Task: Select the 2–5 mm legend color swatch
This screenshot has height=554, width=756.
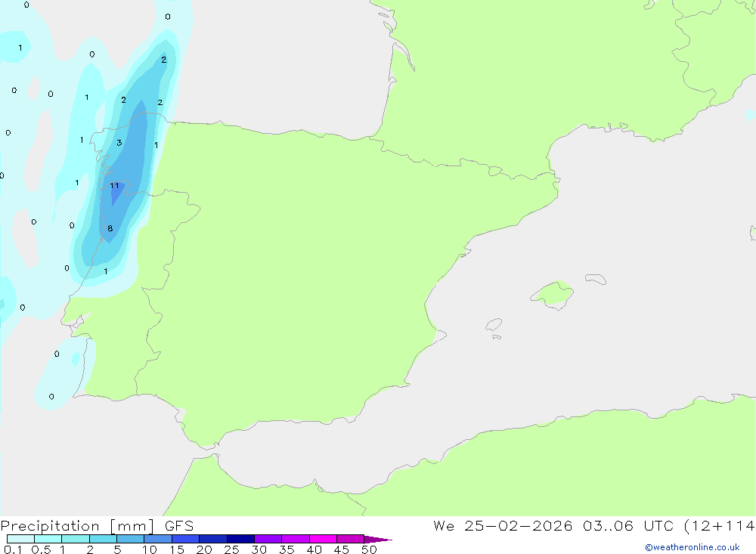Action: [103, 539]
